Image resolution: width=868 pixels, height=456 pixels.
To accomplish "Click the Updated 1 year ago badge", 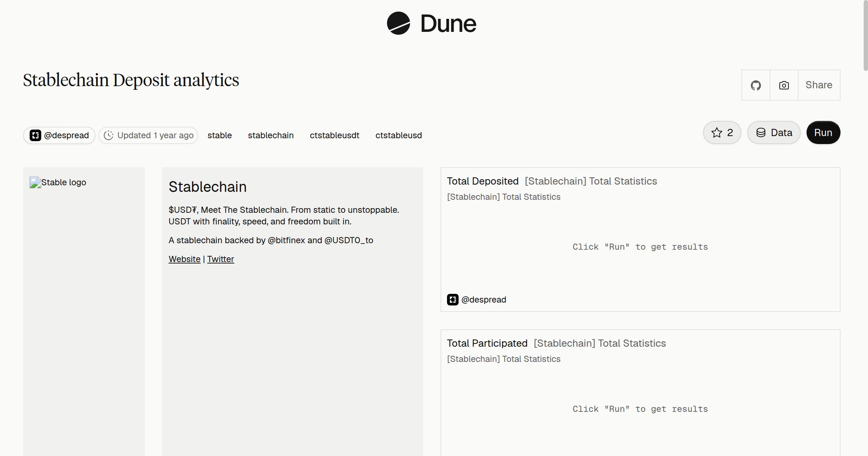I will click(x=148, y=135).
